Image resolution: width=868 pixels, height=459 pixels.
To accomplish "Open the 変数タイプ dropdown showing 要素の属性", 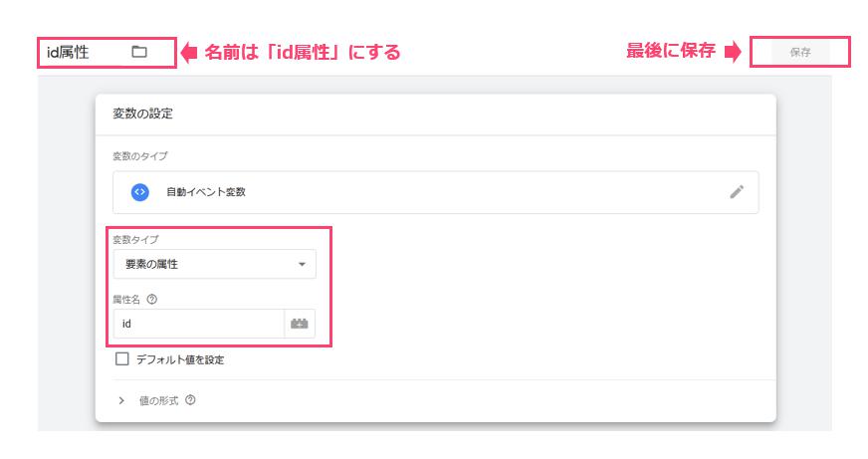I will click(x=215, y=264).
